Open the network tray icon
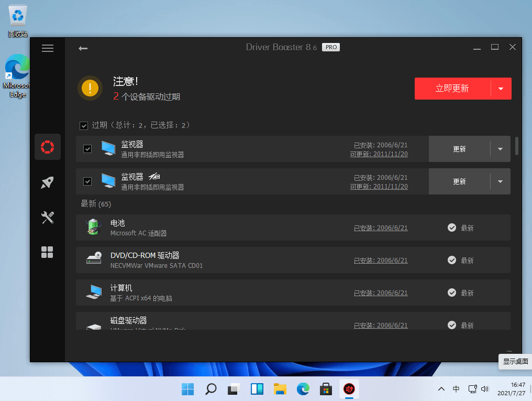532x401 pixels. point(472,389)
